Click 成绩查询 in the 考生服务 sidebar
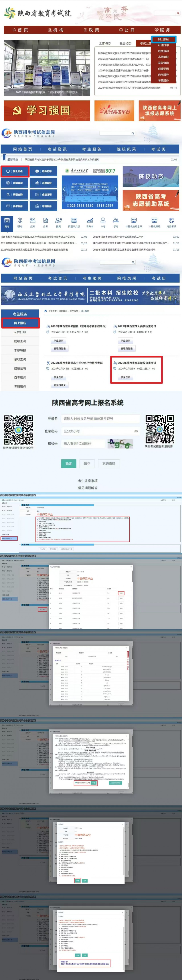This screenshot has width=182, height=980. (x=20, y=341)
